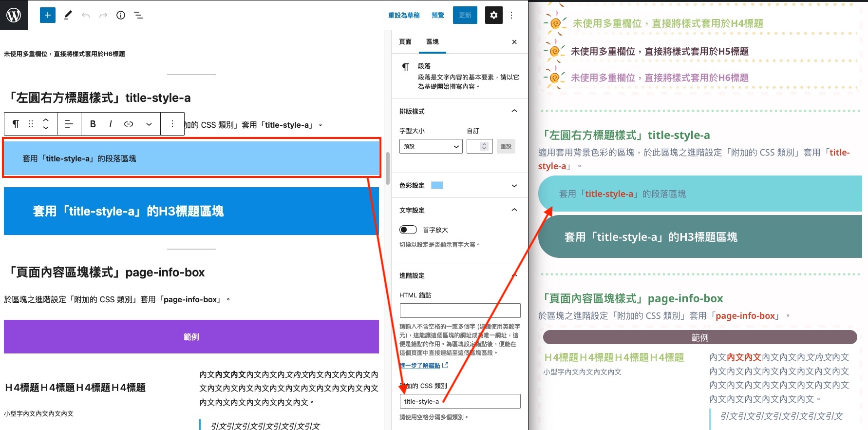The height and width of the screenshot is (430, 868).
Task: Toggle italic formatting
Action: click(x=111, y=124)
